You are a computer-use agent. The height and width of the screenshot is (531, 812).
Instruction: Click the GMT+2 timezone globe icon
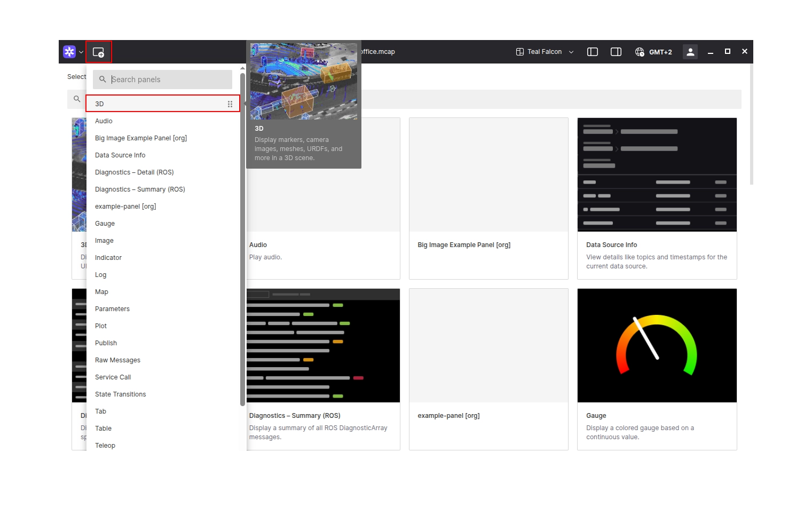[x=639, y=52]
